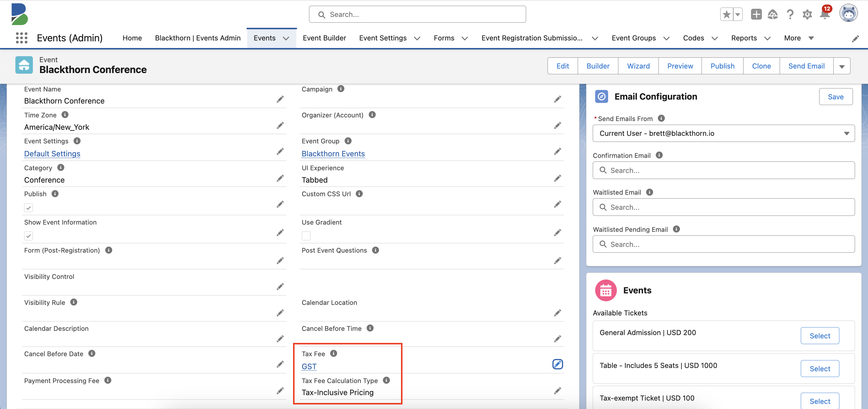Open the GST tax fee link

[309, 366]
